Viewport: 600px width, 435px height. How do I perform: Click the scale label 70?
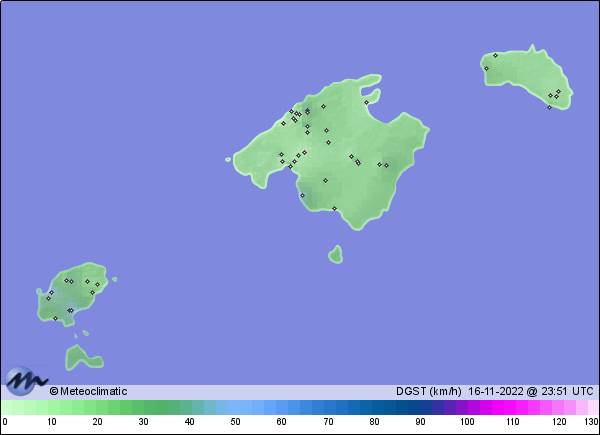328,422
